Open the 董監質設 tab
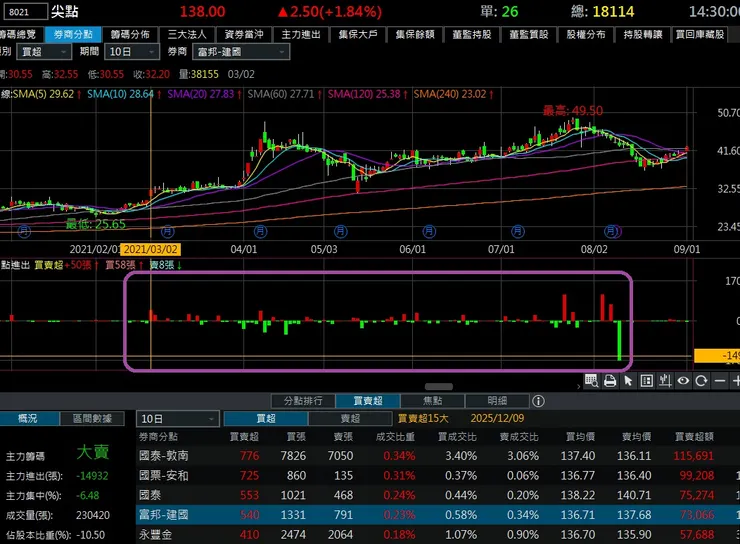The width and height of the screenshot is (740, 544). click(x=529, y=34)
